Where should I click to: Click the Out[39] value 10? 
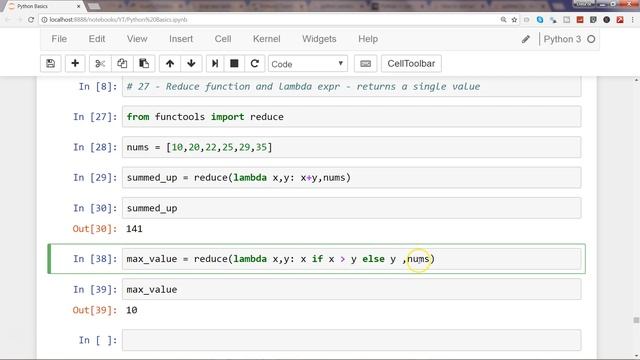point(131,310)
